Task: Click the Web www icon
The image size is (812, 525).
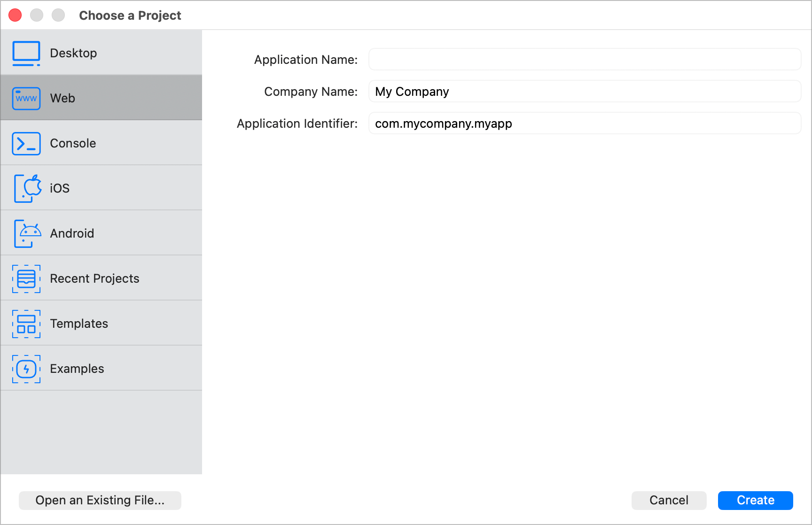Action: tap(26, 98)
